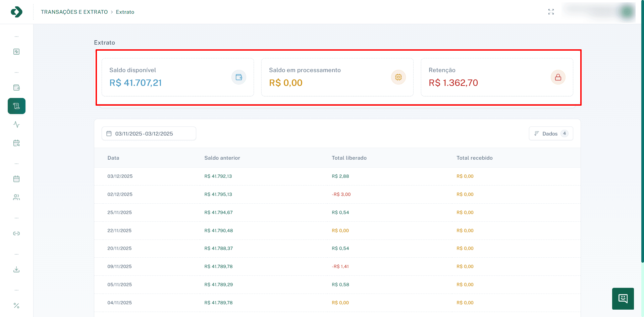
Task: Open the percent icon at the sidebar bottom
Action: (16, 305)
